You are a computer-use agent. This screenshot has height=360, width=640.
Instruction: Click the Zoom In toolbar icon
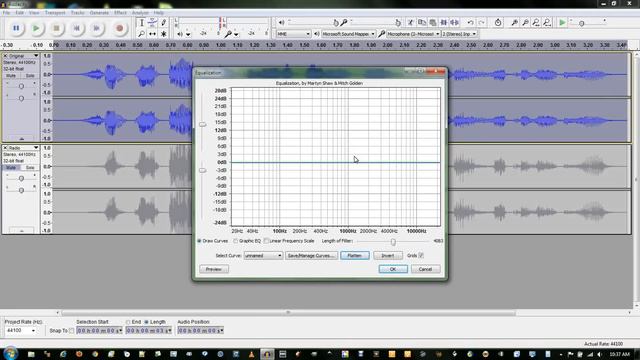tap(515, 22)
